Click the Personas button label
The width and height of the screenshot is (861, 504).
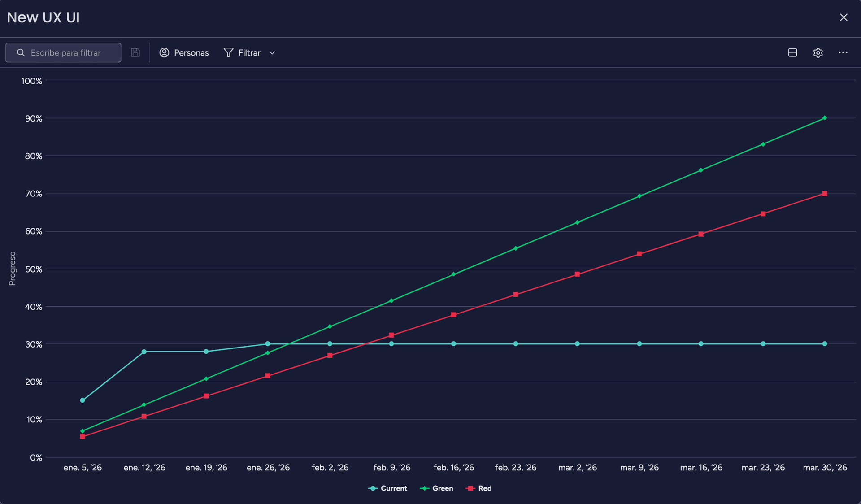(191, 52)
